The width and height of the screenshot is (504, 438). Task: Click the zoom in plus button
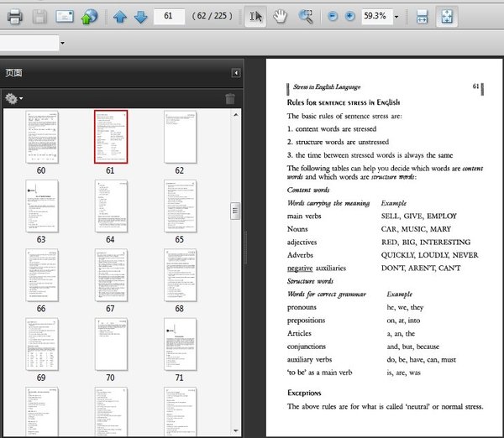[x=349, y=16]
